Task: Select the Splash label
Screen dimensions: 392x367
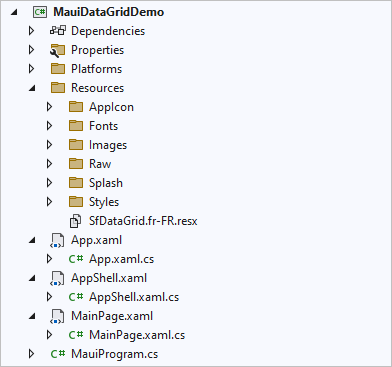Action: 106,183
